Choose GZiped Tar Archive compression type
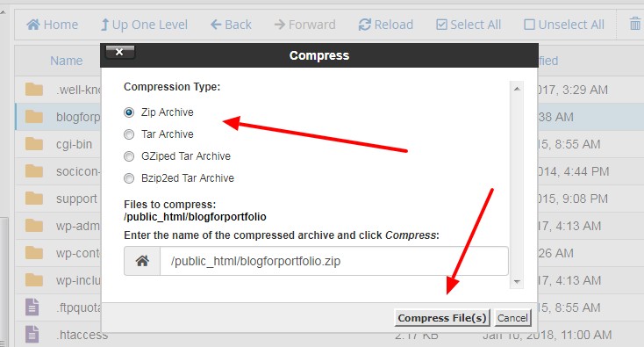This screenshot has width=644, height=347. pos(129,156)
